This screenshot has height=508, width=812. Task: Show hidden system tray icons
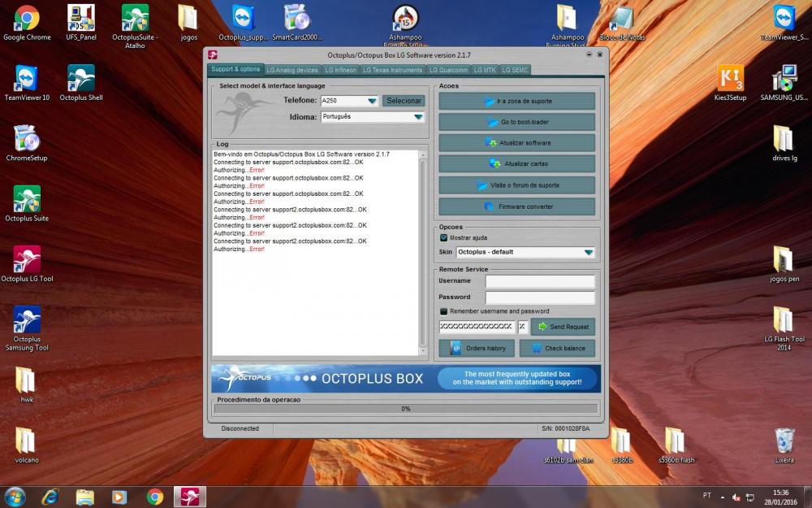pyautogui.click(x=723, y=497)
